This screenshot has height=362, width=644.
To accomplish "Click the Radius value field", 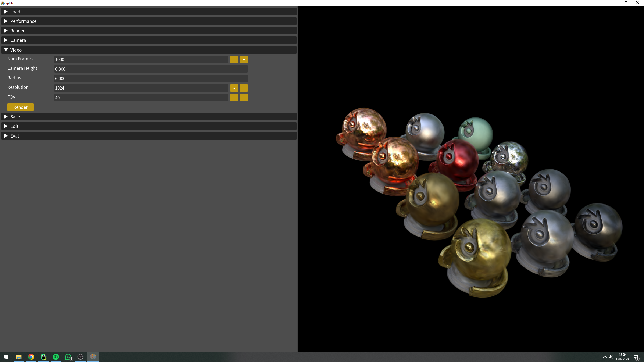I will (x=151, y=78).
